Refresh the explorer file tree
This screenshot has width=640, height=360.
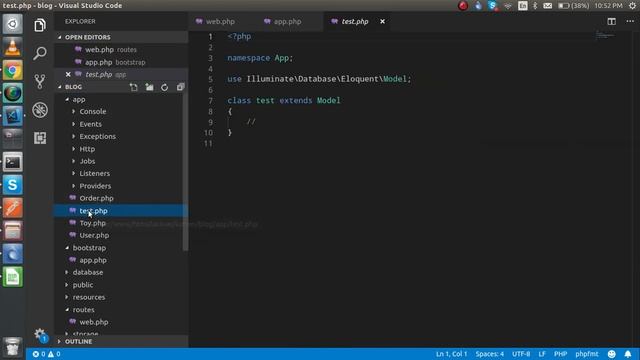[164, 87]
